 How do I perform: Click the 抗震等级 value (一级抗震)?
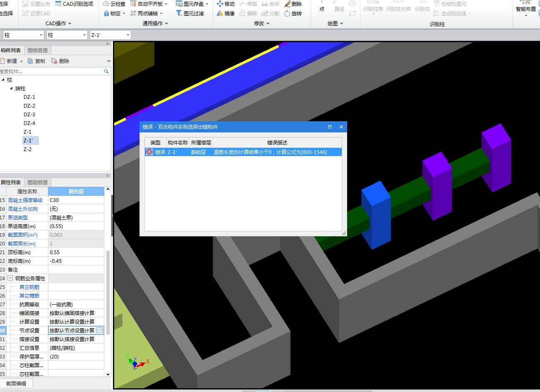pyautogui.click(x=76, y=304)
